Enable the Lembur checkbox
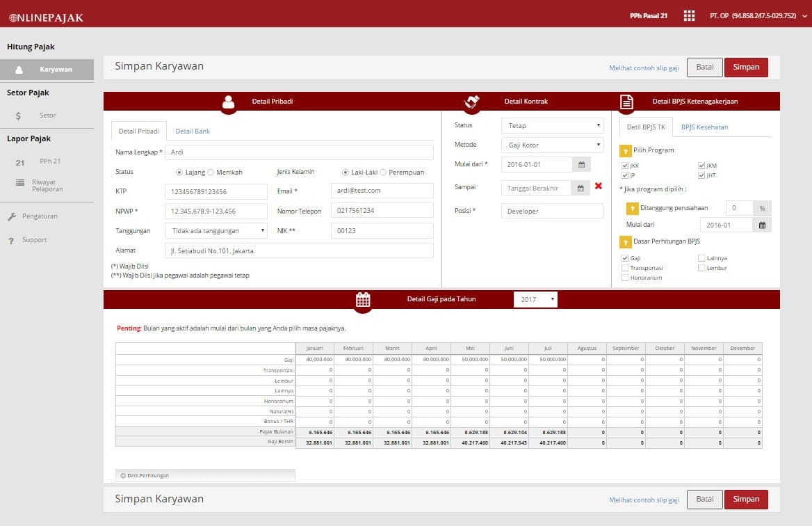This screenshot has height=526, width=812. pos(701,268)
